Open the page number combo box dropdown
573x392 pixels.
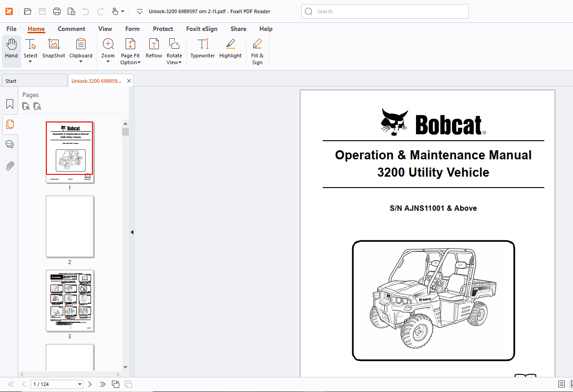80,384
